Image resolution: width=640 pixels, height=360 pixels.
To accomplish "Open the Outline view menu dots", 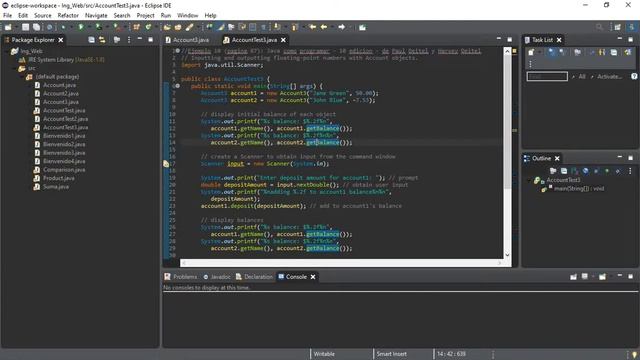I will click(630, 171).
